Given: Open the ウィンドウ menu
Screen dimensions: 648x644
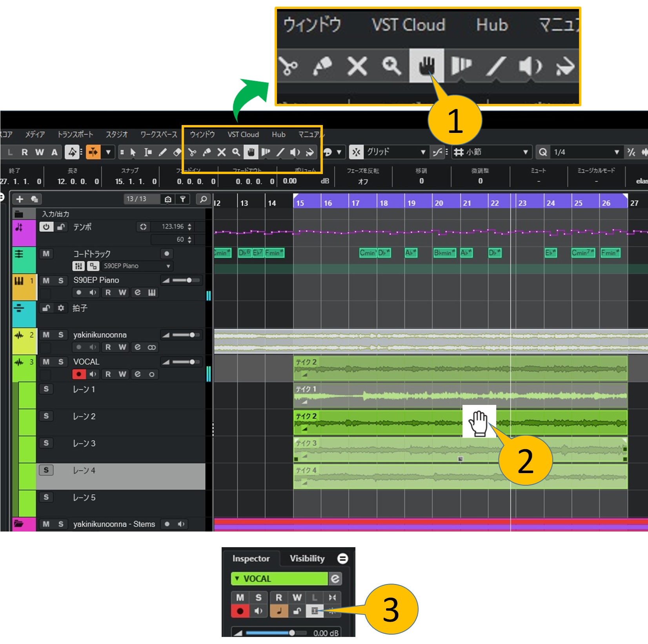Looking at the screenshot, I should click(x=202, y=134).
